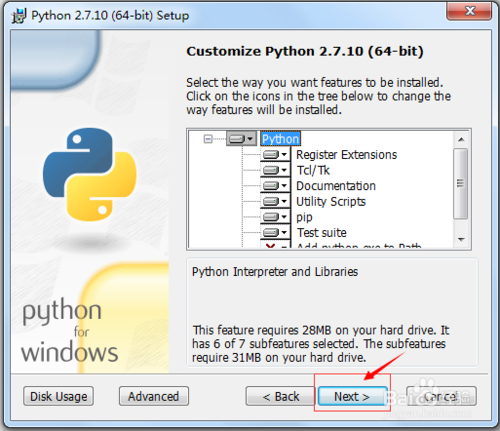The width and height of the screenshot is (500, 431).
Task: Click the feature tree scrollbar down arrow
Action: [x=461, y=240]
